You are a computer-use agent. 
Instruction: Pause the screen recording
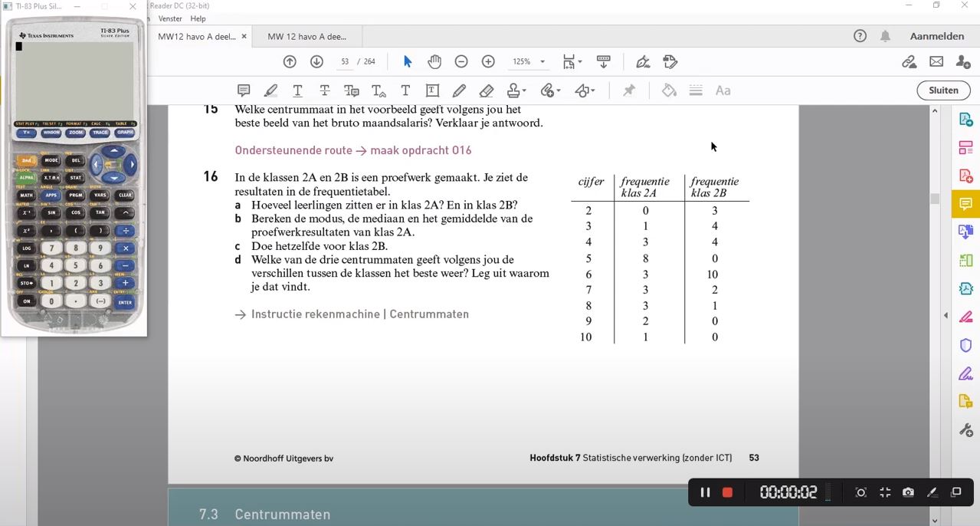tap(705, 492)
